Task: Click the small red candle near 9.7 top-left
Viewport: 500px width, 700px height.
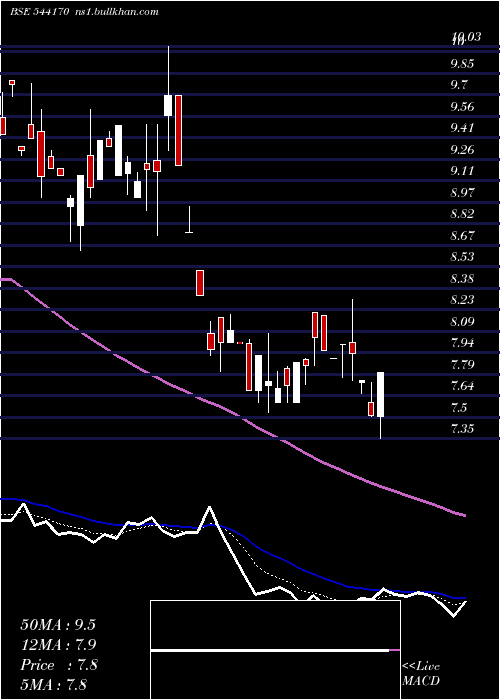Action: pos(12,82)
